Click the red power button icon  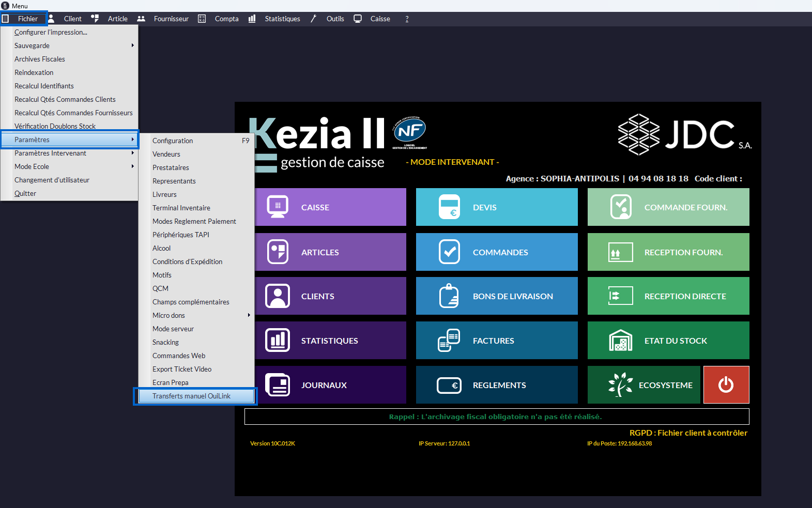pyautogui.click(x=726, y=384)
